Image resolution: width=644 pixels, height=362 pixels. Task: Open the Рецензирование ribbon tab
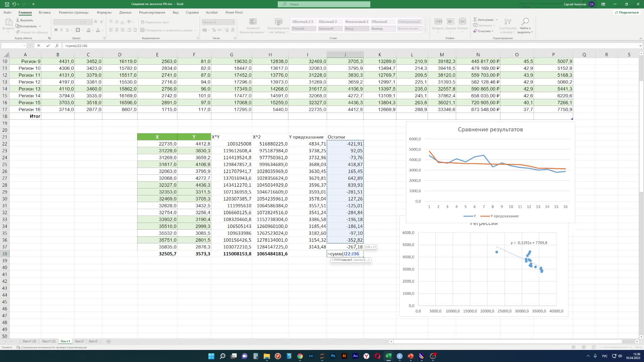tap(152, 12)
